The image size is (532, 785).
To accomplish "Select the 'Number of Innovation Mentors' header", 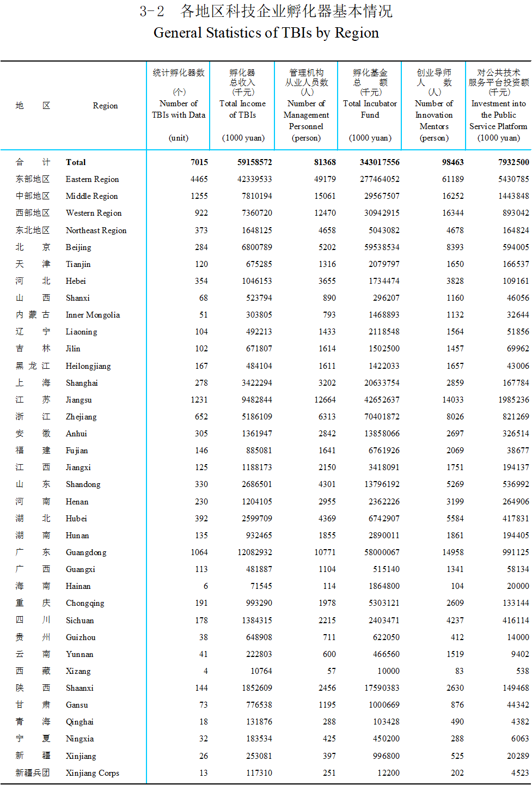I will [x=433, y=115].
